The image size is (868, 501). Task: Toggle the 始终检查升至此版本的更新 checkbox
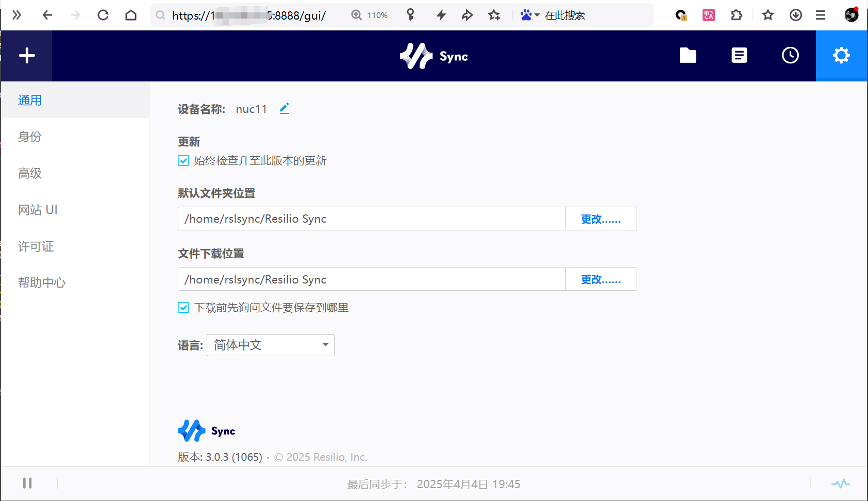(183, 161)
